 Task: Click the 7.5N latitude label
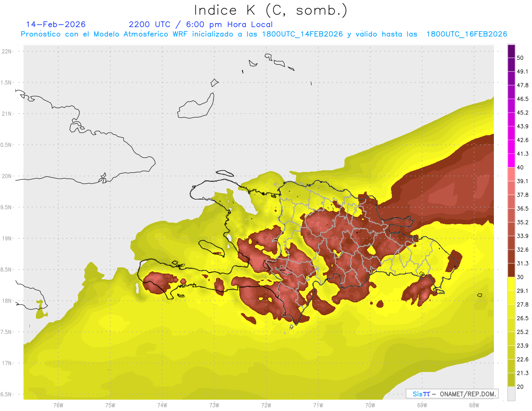6,332
